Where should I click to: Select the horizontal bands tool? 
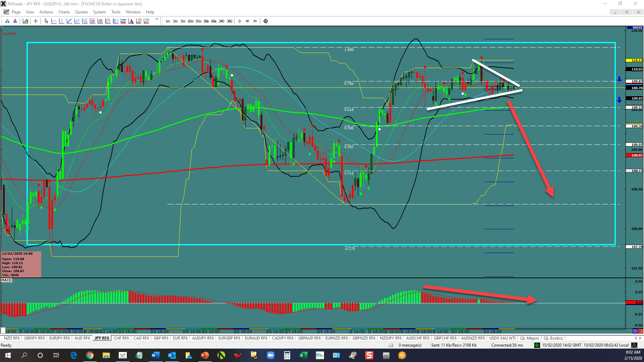(x=123, y=21)
